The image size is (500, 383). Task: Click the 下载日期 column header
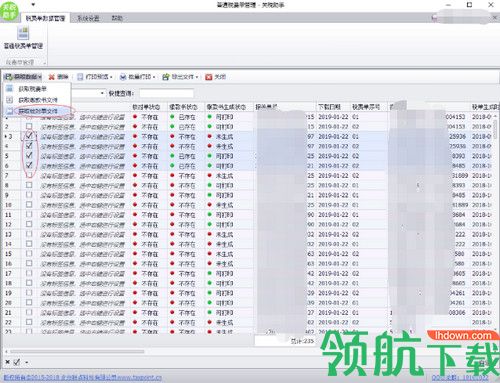tap(332, 107)
